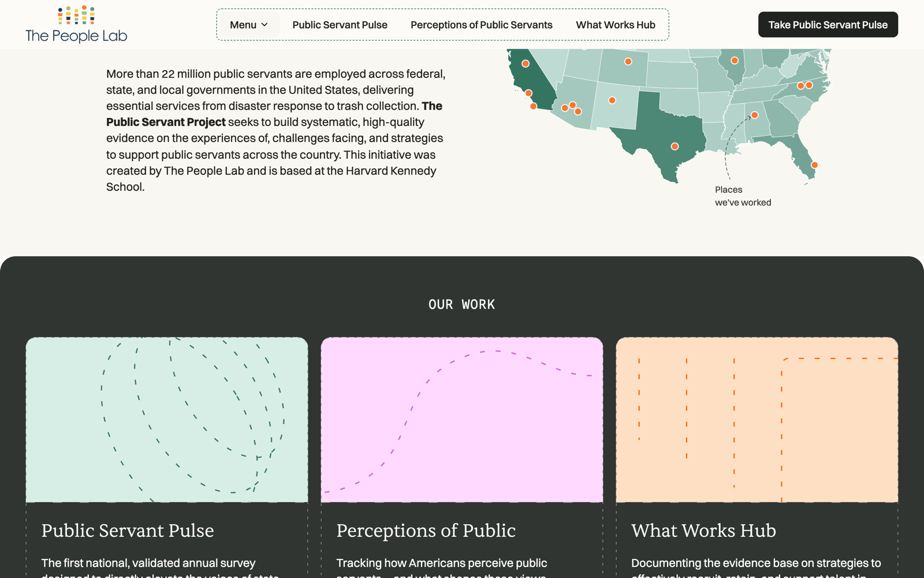The width and height of the screenshot is (924, 578).
Task: Select the Florida map marker
Action: 814,165
